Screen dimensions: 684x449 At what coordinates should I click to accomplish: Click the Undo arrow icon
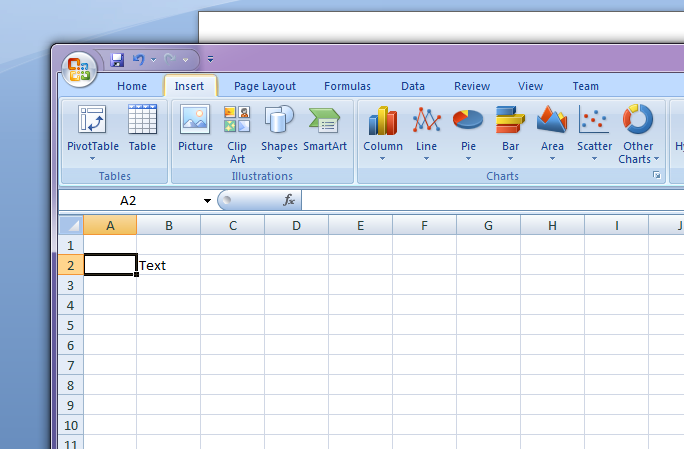point(139,60)
